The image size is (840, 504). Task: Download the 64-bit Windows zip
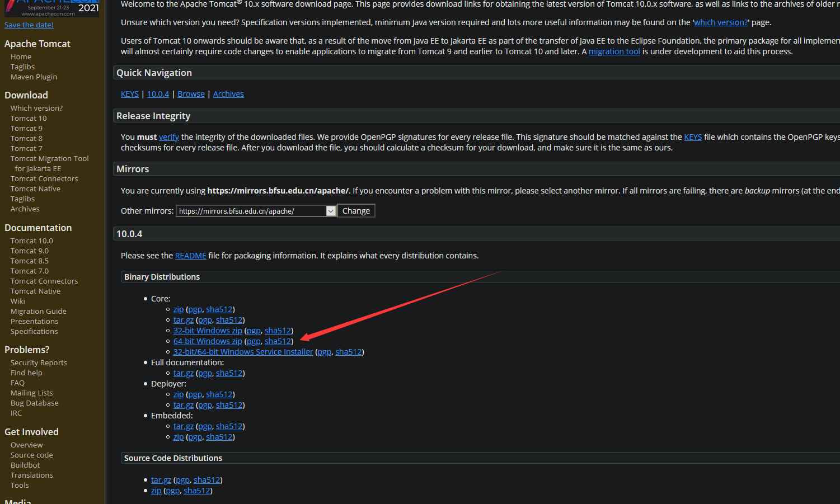tap(208, 341)
